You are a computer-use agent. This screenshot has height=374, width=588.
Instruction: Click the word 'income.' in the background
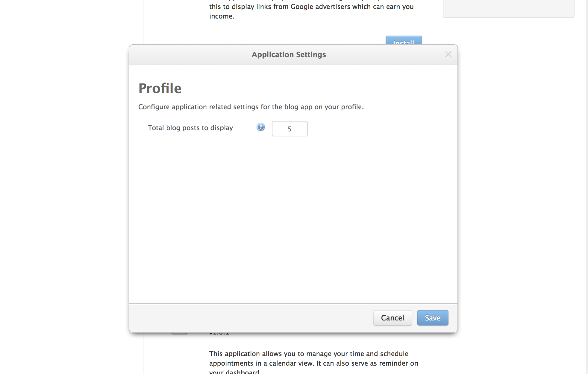tap(222, 16)
